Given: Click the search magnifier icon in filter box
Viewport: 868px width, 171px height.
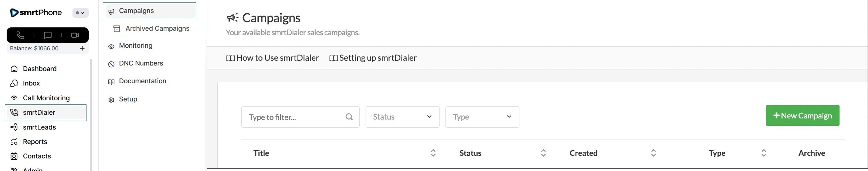Looking at the screenshot, I should (x=349, y=117).
